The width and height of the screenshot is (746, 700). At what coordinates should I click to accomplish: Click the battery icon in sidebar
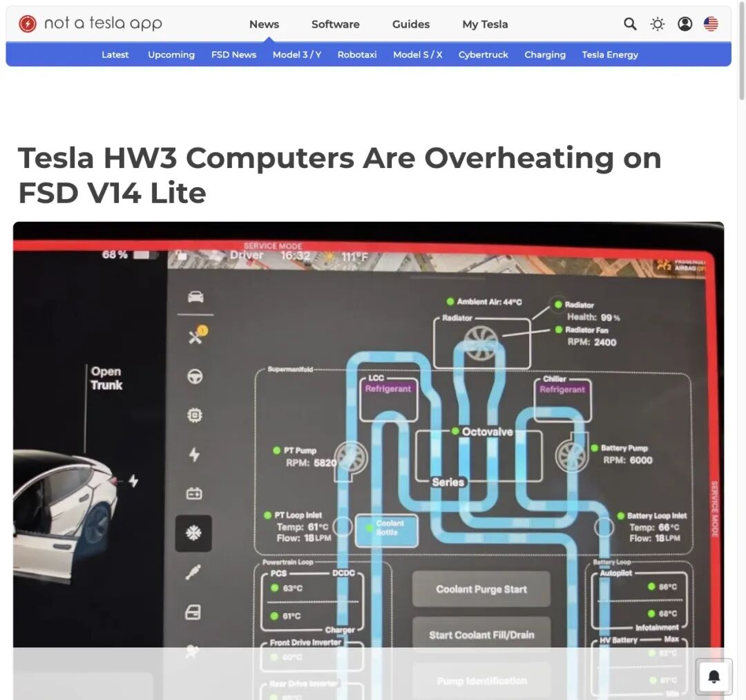tap(194, 493)
